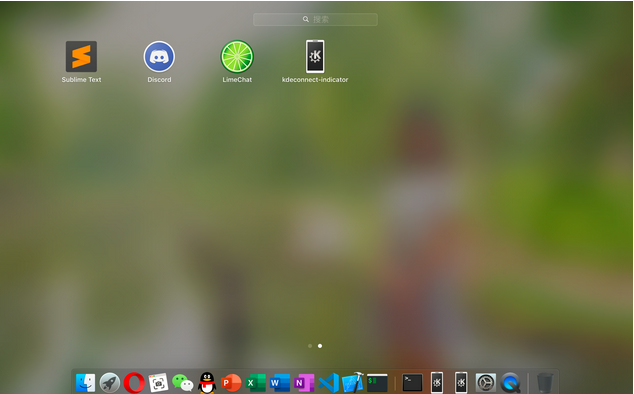This screenshot has height=394, width=634.
Task: Open the Discord app in Launchpad
Action: point(159,57)
